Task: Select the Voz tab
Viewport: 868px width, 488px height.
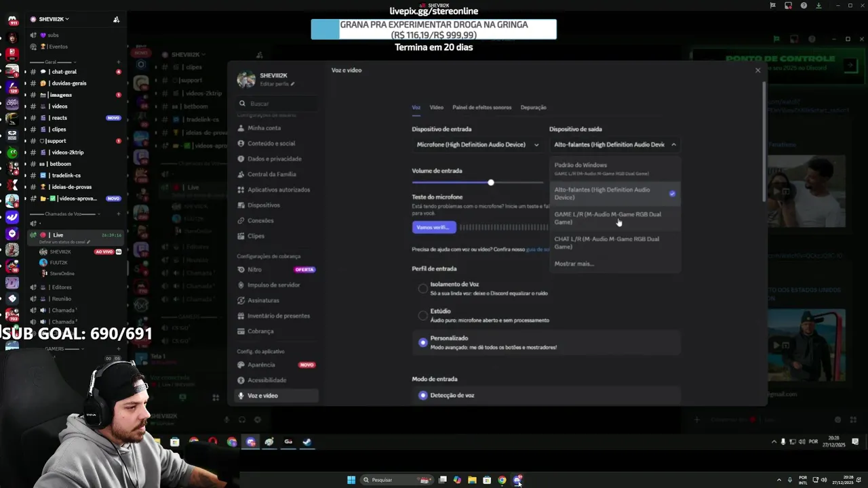Action: pos(416,107)
